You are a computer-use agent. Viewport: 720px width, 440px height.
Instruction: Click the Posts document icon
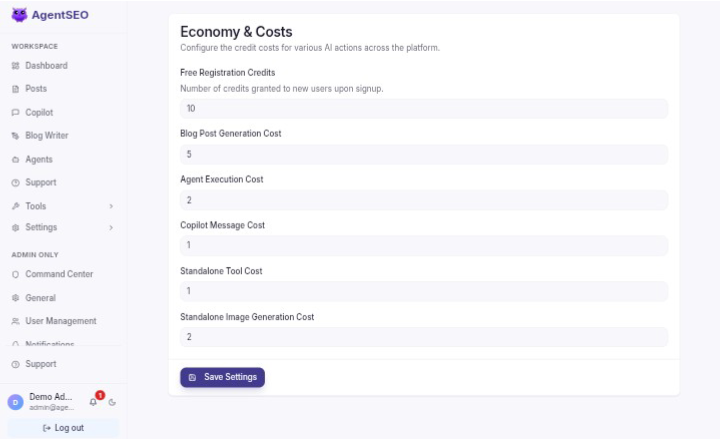tap(16, 89)
